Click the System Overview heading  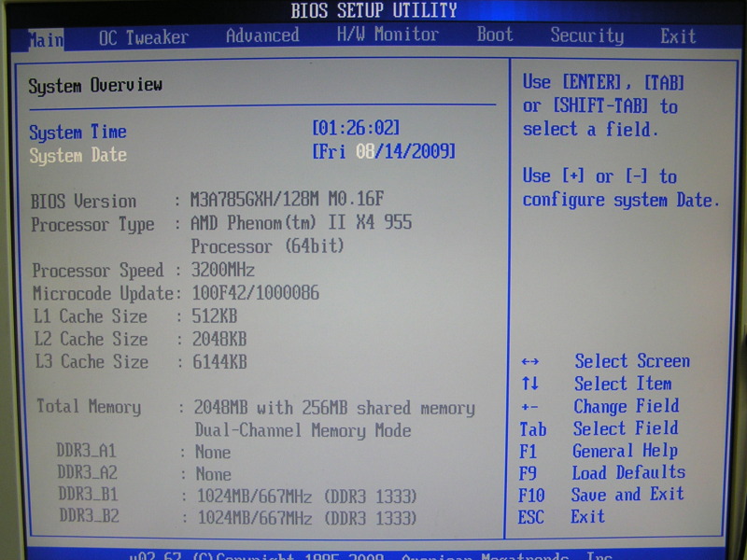95,86
